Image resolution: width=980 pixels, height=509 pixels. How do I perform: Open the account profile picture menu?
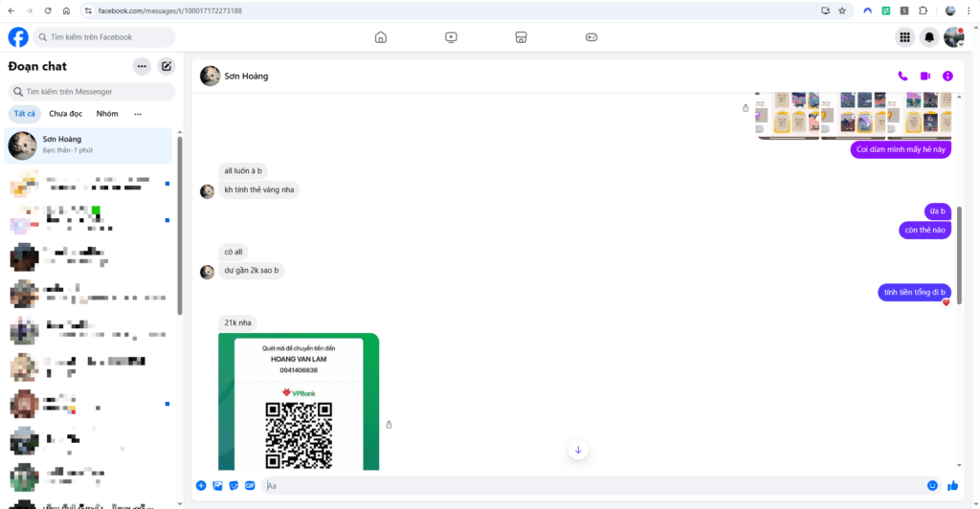tap(954, 37)
